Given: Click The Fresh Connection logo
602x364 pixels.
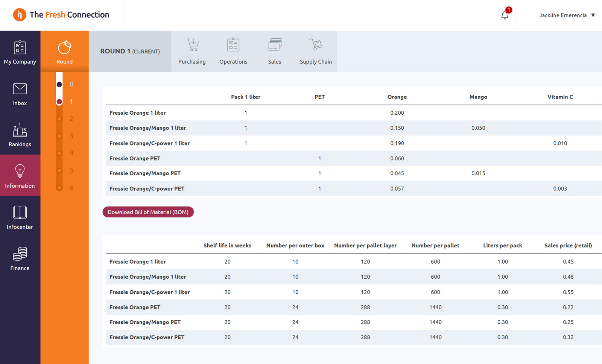Looking at the screenshot, I should 61,15.
